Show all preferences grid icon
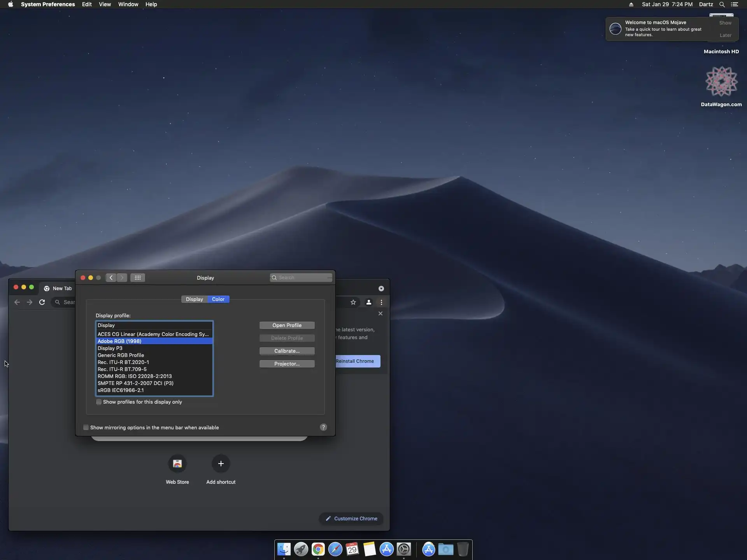The height and width of the screenshot is (560, 747). coord(138,278)
